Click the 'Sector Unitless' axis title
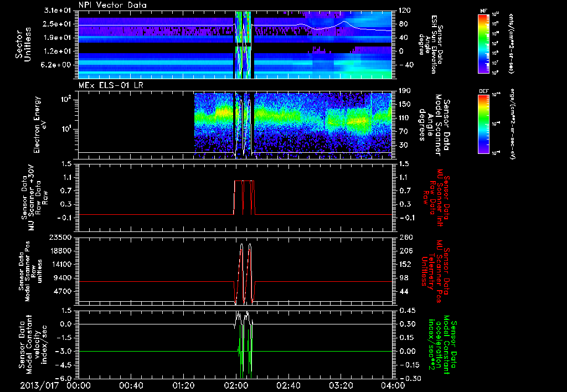 (23, 44)
